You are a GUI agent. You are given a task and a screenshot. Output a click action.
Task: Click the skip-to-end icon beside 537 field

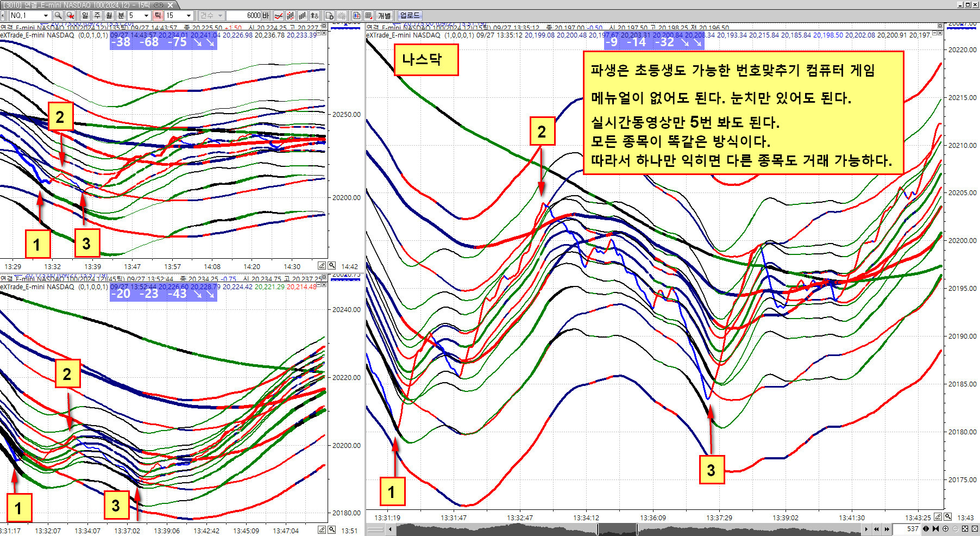(x=935, y=528)
